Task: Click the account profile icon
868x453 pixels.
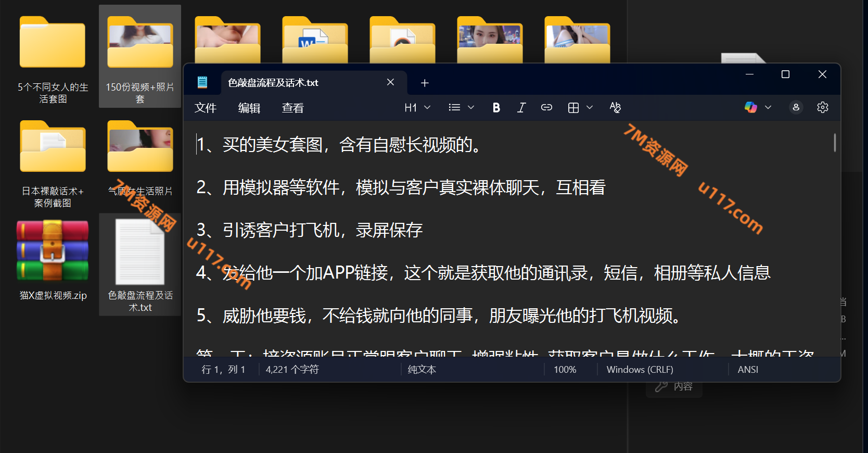Action: pyautogui.click(x=796, y=107)
